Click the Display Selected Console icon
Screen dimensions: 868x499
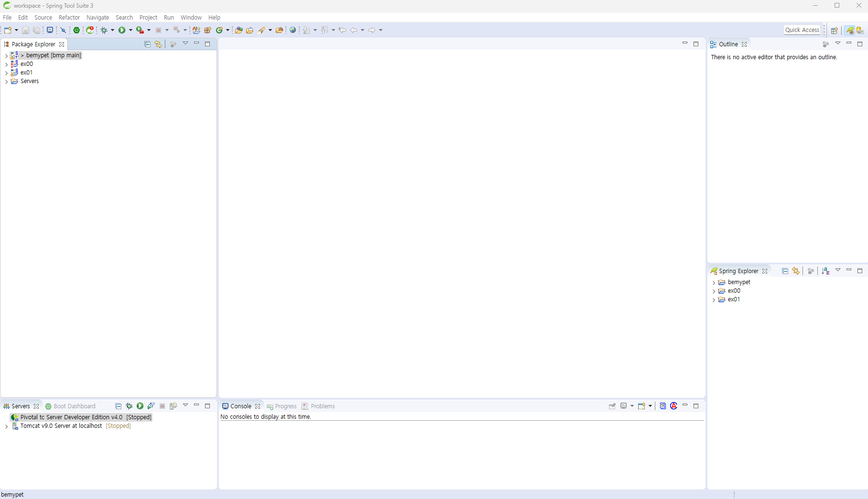623,406
